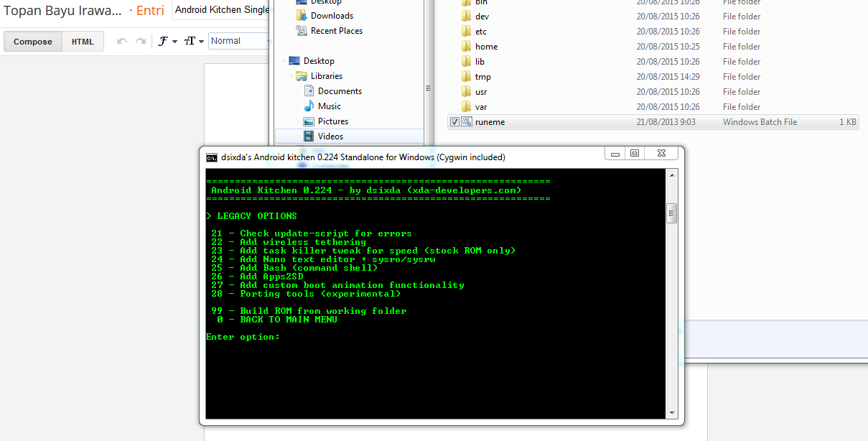Click option 21 Check update-script for errors
Viewport: 868px width, 441px height.
tap(312, 233)
